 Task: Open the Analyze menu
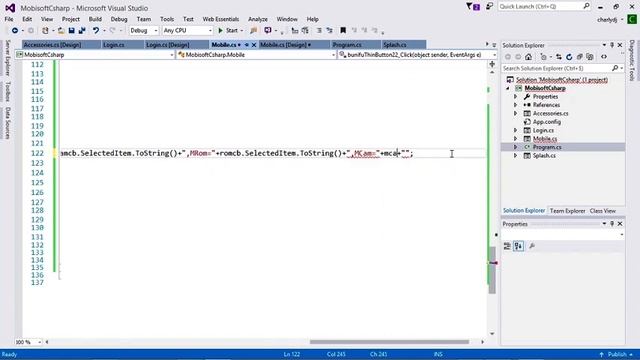pyautogui.click(x=258, y=19)
